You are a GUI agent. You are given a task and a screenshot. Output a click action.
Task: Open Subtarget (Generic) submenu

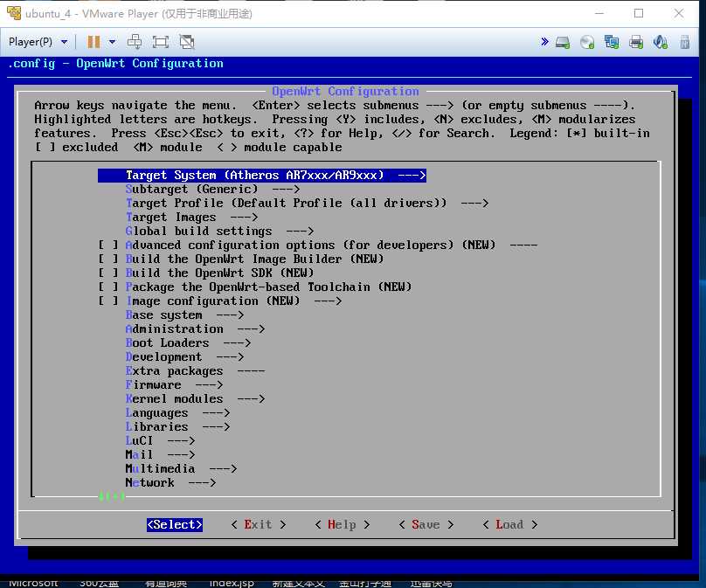pos(212,189)
